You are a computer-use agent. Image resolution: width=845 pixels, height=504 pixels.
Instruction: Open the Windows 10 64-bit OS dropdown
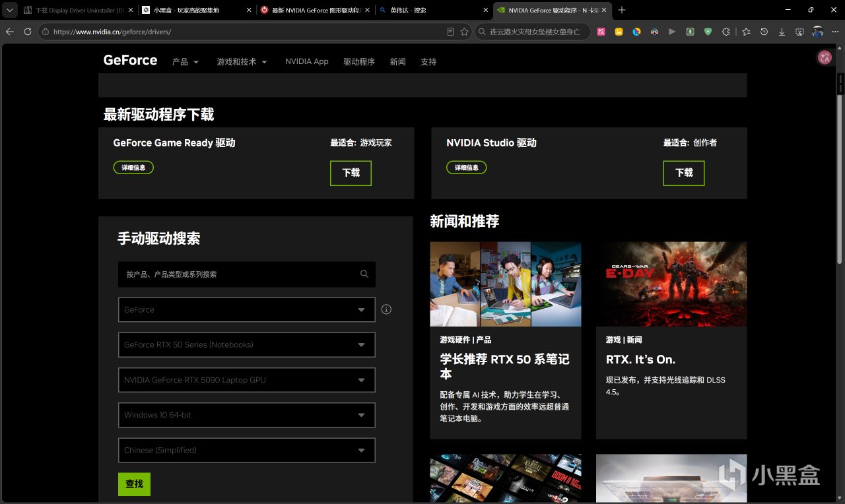(247, 415)
